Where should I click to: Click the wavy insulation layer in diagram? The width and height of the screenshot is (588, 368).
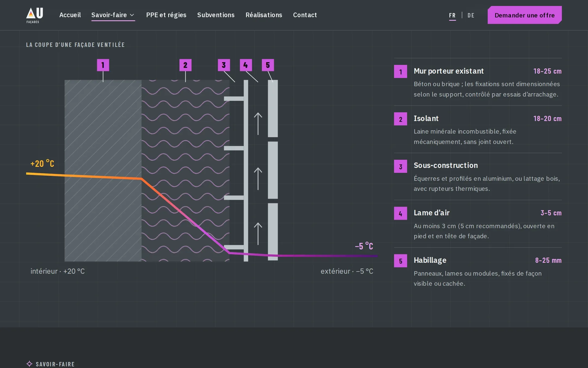185,171
